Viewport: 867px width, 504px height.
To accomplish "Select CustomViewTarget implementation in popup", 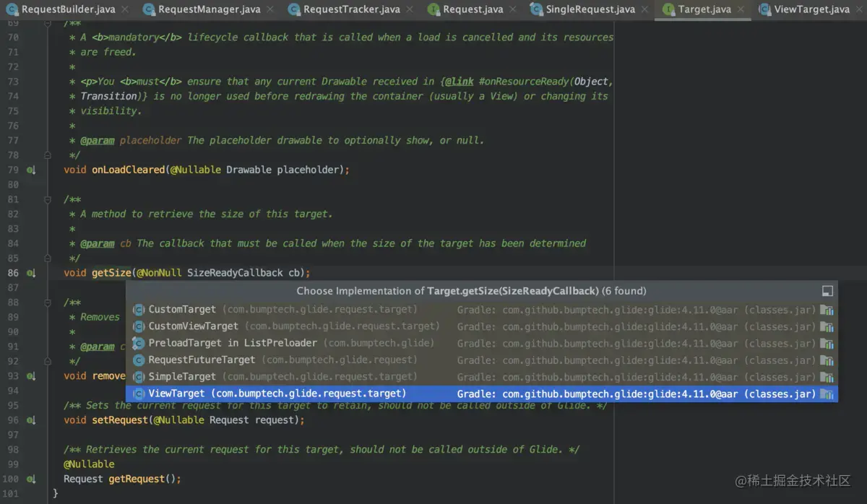I will [x=482, y=326].
